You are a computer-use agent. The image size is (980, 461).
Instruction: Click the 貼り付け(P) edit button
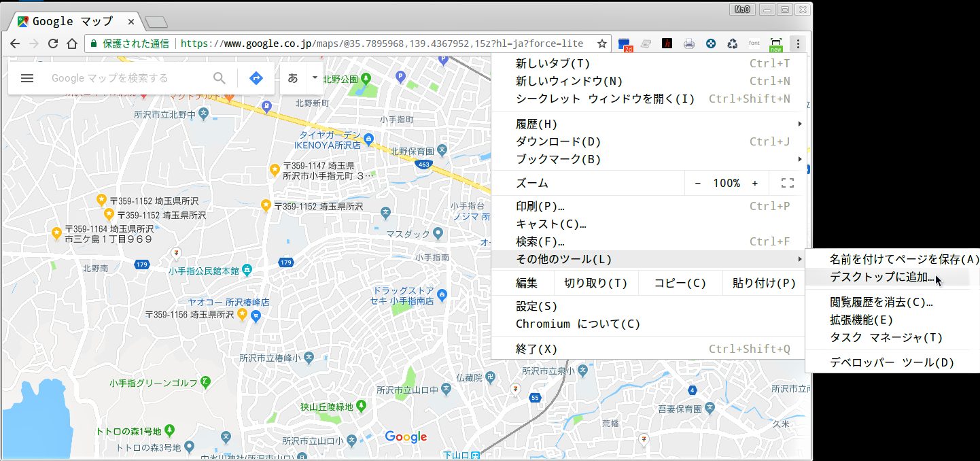[764, 283]
